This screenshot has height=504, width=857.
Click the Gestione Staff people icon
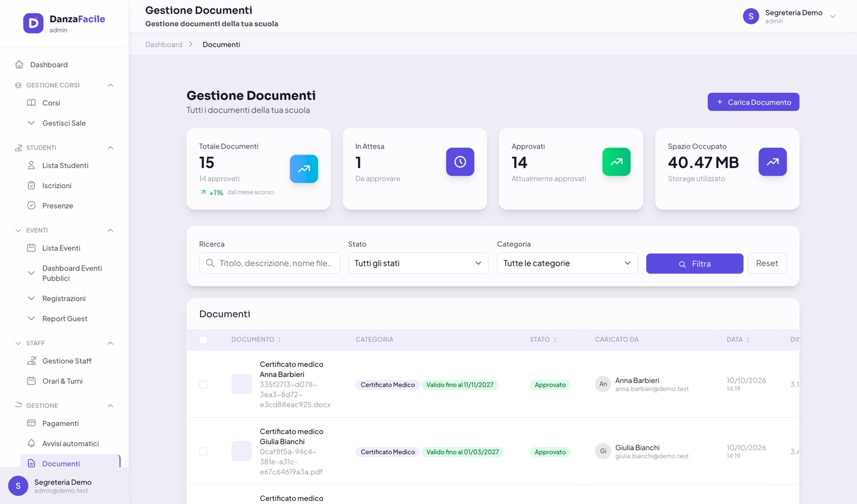tap(31, 361)
